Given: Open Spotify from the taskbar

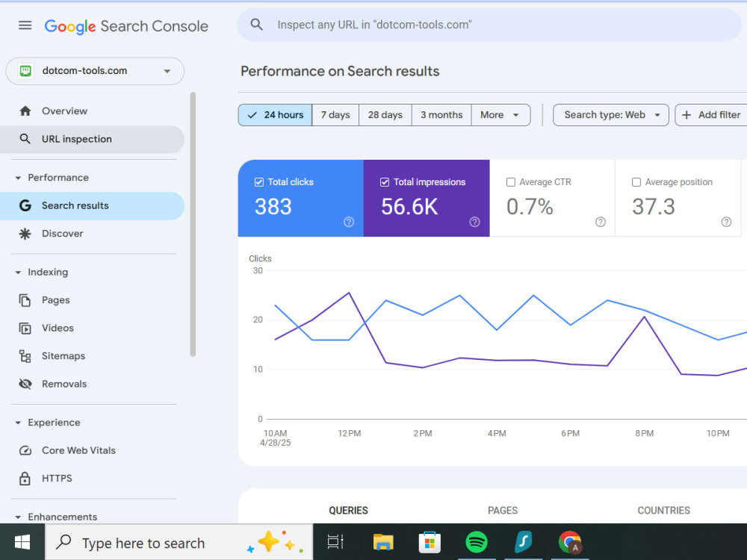Looking at the screenshot, I should pyautogui.click(x=477, y=542).
